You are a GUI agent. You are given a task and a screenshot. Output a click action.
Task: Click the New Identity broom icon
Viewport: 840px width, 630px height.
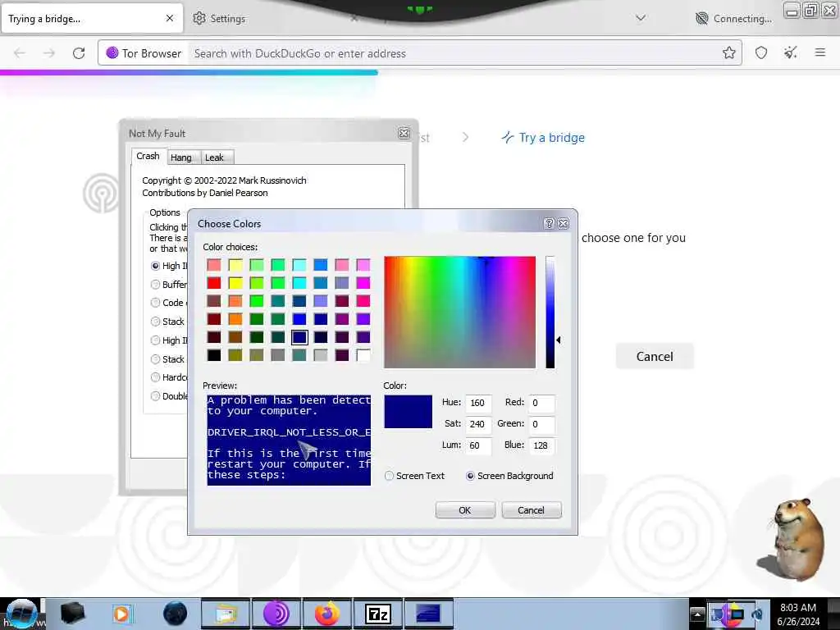791,52
